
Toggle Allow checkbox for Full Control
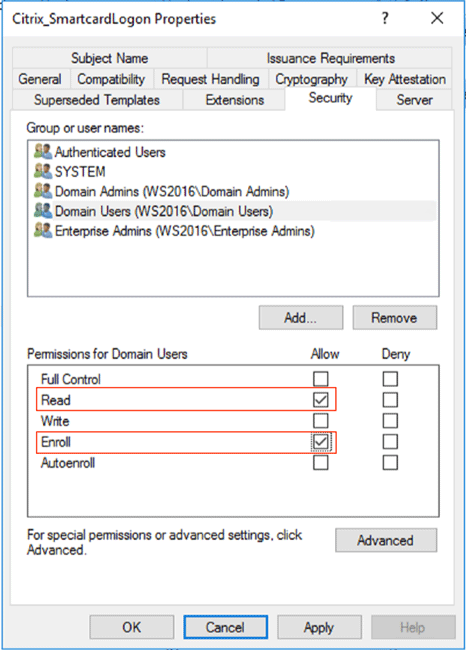320,379
